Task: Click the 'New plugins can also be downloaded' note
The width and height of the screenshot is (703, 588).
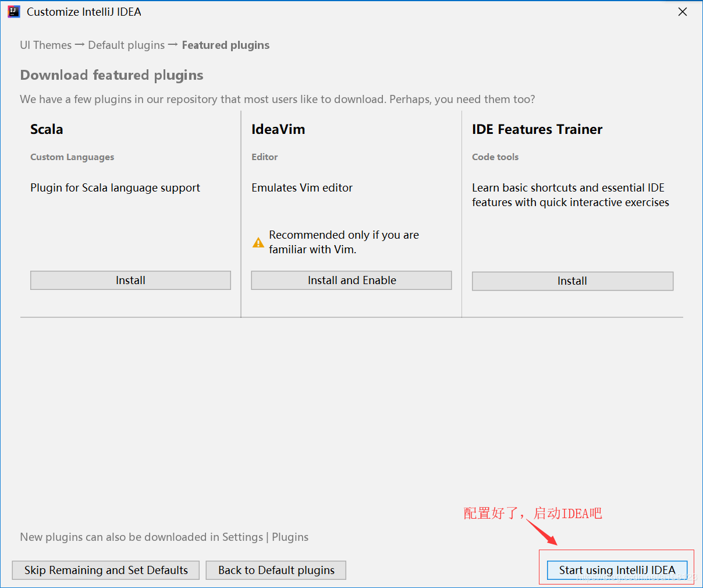Action: 164,537
